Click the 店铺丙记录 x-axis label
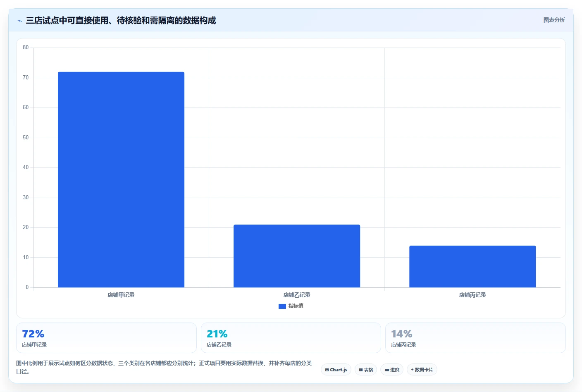Viewport: 582px width, 392px height. click(x=472, y=295)
